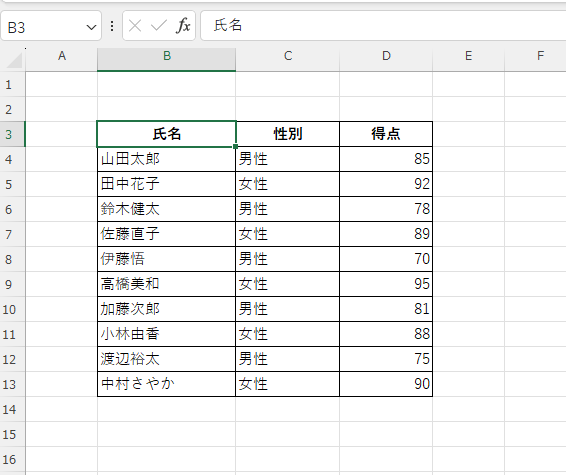The width and height of the screenshot is (566, 475).
Task: Click the three-dot formula bar resize handle
Action: point(112,26)
